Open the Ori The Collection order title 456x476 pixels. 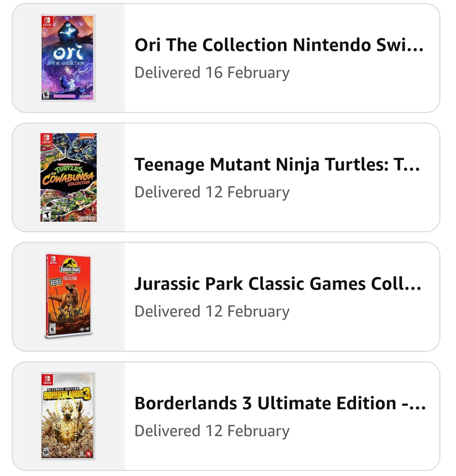[x=279, y=45]
